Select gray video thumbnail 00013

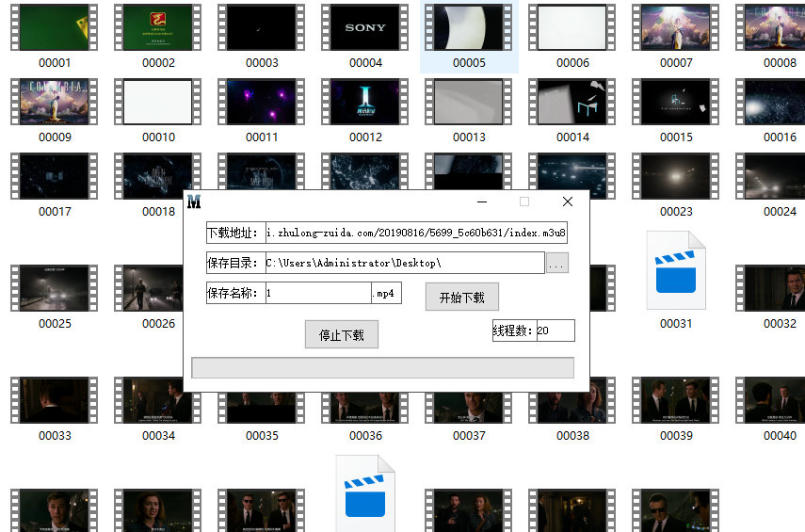coord(469,102)
